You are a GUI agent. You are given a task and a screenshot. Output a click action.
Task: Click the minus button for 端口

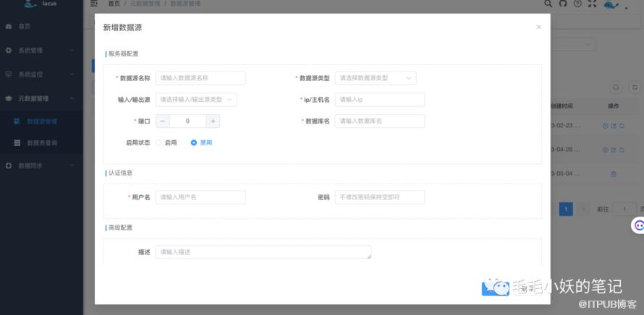pyautogui.click(x=163, y=121)
